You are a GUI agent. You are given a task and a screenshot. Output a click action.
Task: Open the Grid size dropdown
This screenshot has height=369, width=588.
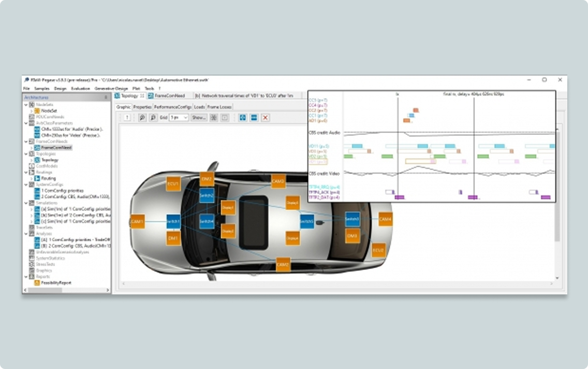pos(179,118)
